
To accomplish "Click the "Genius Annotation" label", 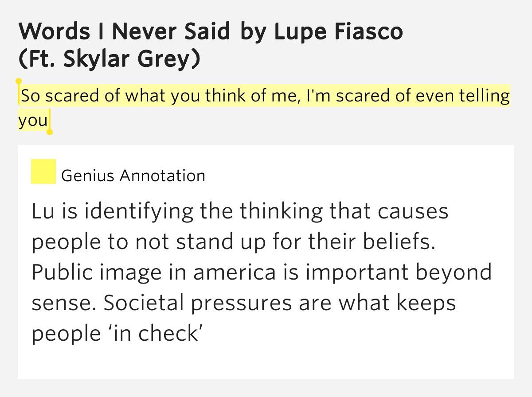I will (133, 176).
